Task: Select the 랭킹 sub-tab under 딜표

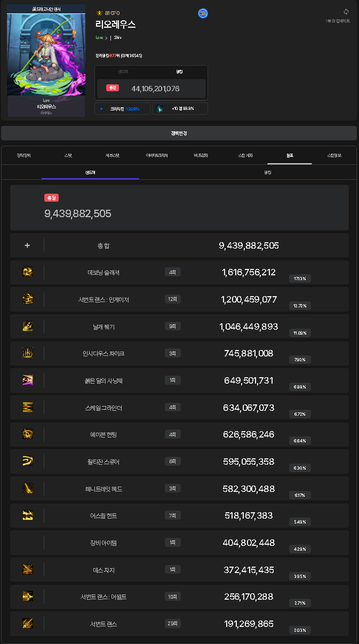Action: [268, 172]
